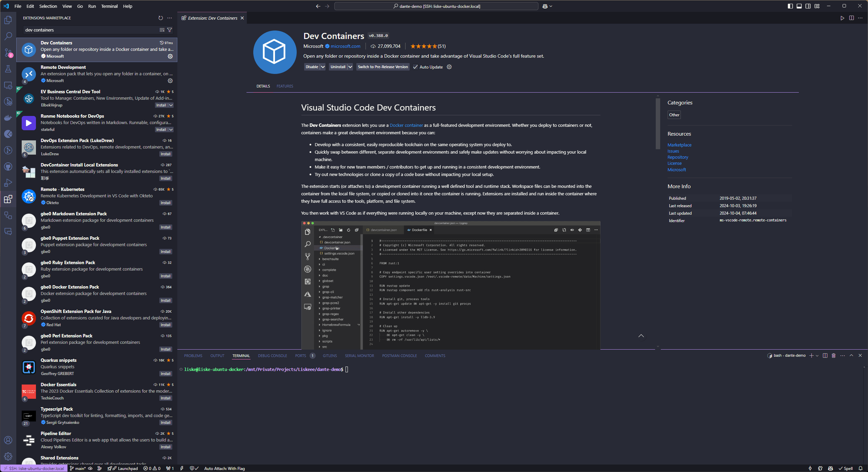Open manage gear for Remote Development extension
This screenshot has width=868, height=472.
click(x=170, y=81)
